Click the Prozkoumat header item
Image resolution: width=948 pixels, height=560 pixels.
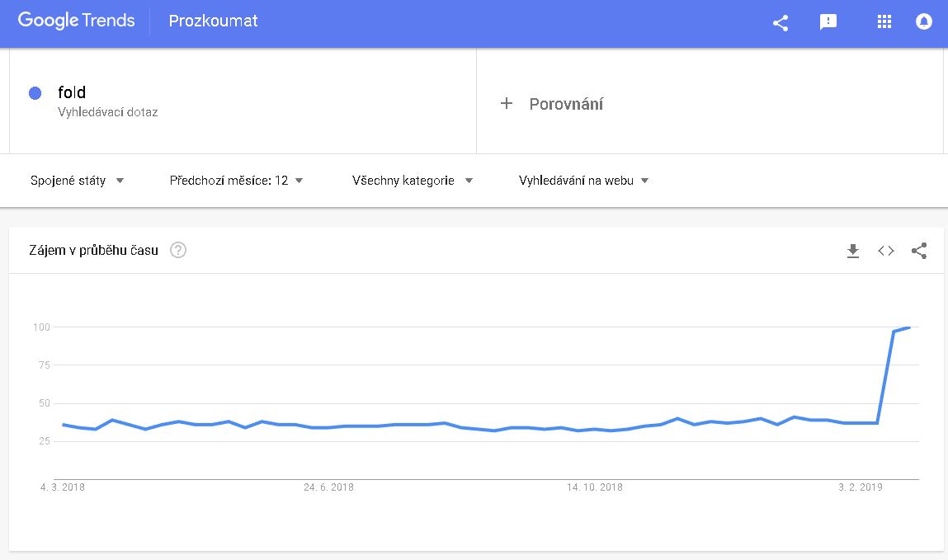tap(213, 21)
